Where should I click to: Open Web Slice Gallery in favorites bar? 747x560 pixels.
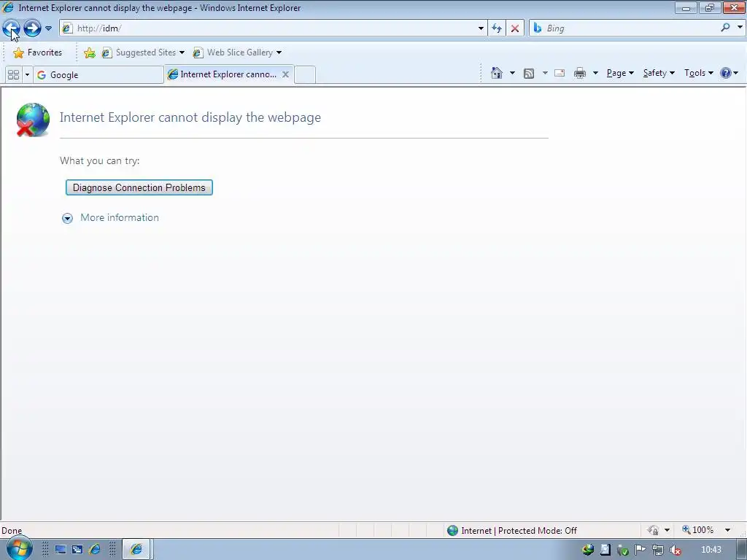pos(237,52)
